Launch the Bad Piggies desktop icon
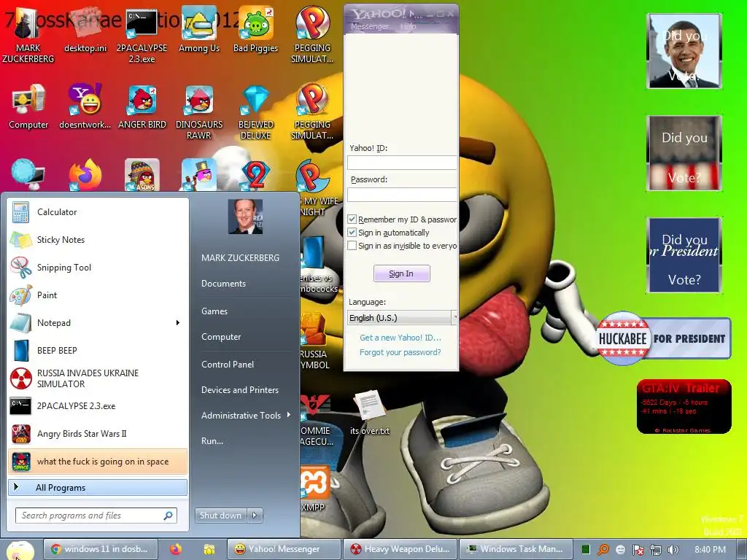 (x=256, y=29)
